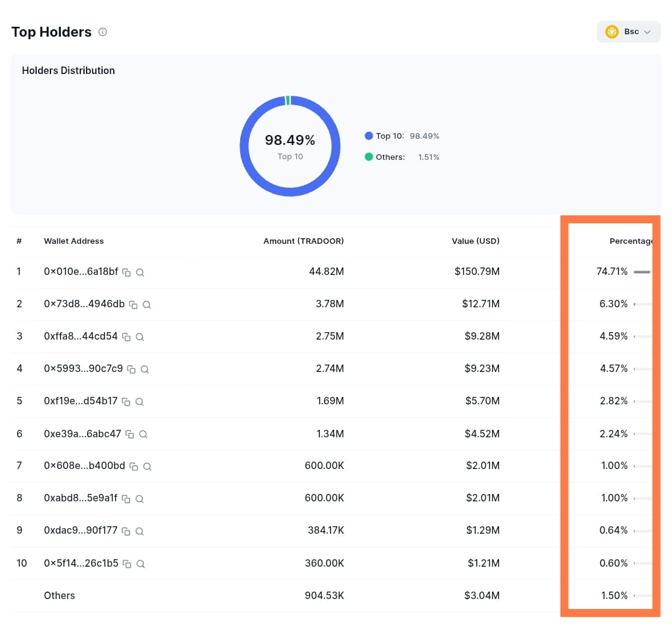Search wallet 0x5f14...26c1b5 with magnifier icon

[x=140, y=564]
